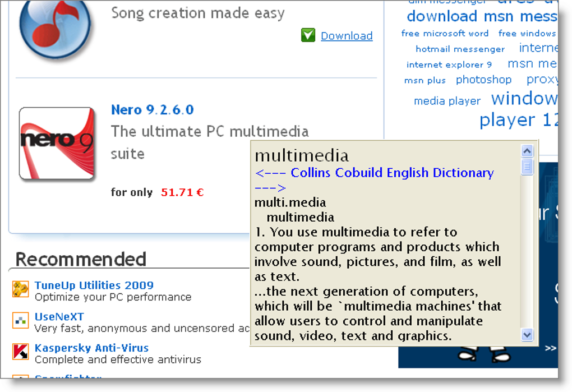Click the TuneUp Utilities 2009 icon

tap(20, 289)
